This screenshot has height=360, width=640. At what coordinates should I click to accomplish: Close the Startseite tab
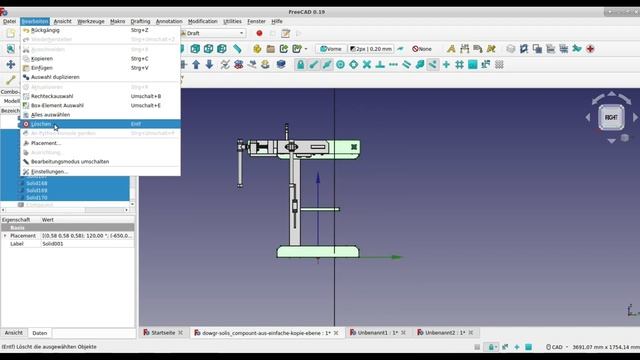coord(180,333)
